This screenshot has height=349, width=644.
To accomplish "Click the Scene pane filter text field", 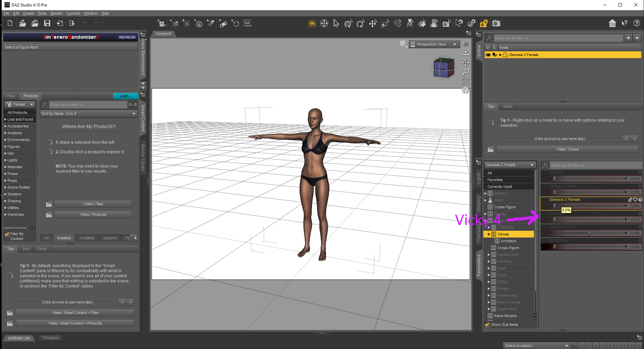I will tap(558, 38).
